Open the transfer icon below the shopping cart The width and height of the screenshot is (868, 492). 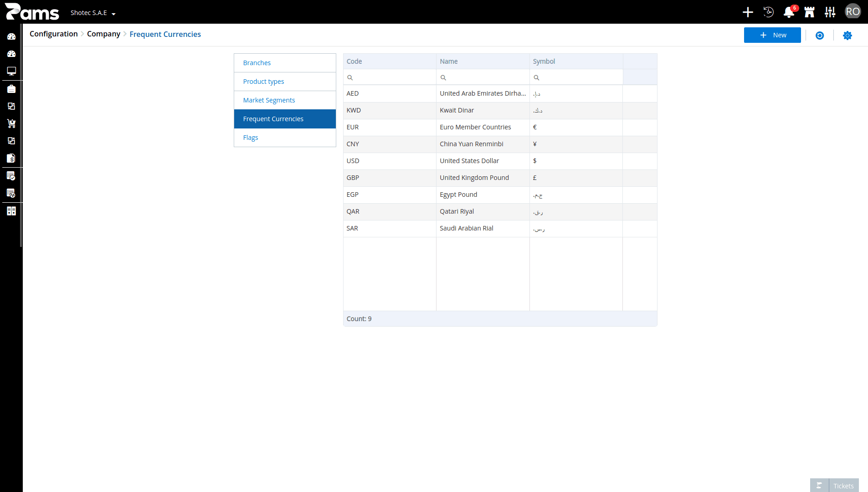coord(11,141)
